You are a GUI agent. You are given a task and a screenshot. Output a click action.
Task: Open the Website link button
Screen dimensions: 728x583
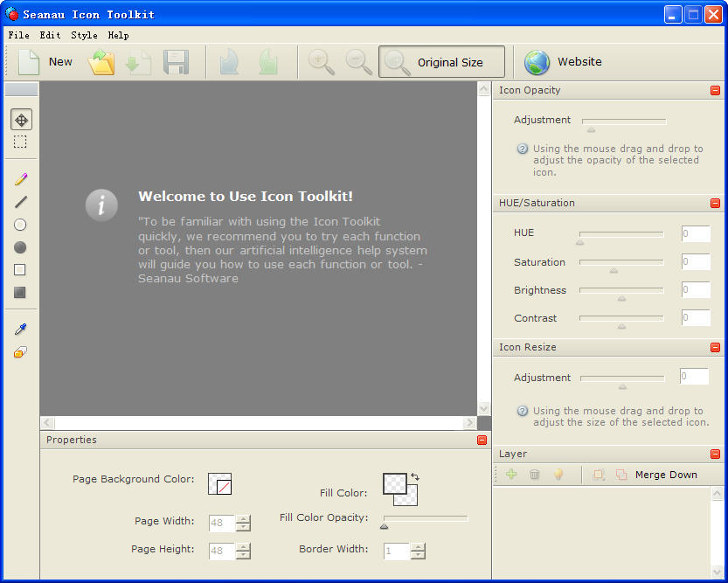pos(564,62)
